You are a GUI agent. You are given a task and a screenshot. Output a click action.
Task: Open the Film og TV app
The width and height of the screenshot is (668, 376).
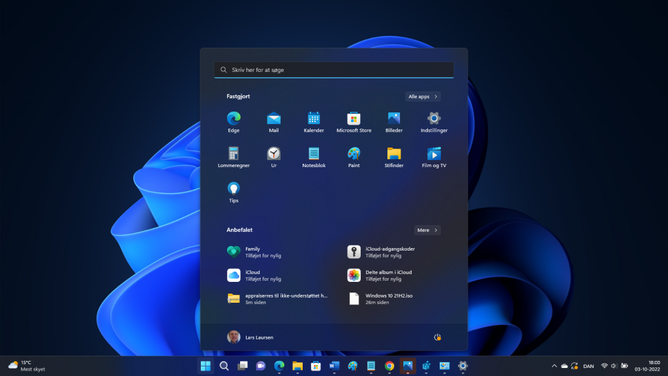coord(434,157)
